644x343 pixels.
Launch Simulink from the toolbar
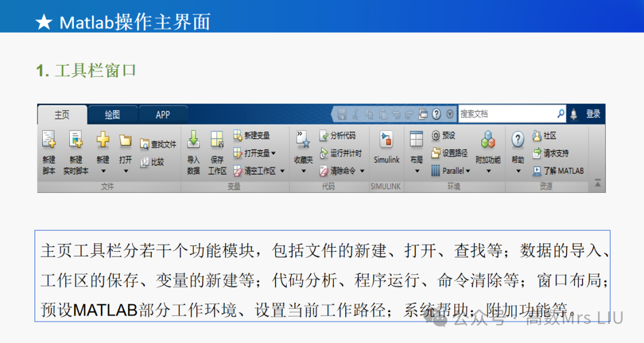pyautogui.click(x=386, y=148)
